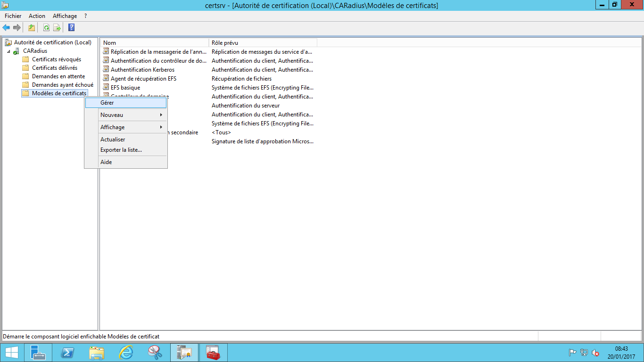Viewport: 644px width, 362px height.
Task: Click the Export list toolbar icon
Action: click(x=57, y=28)
